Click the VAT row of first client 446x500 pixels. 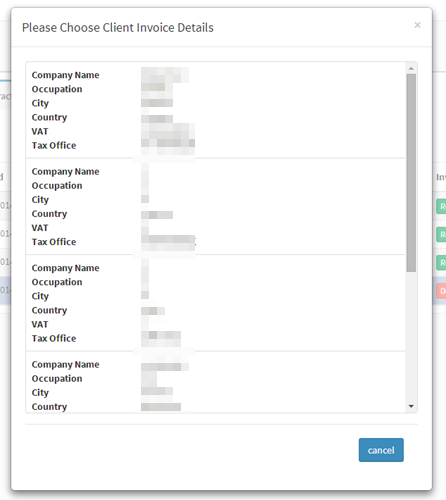215,131
